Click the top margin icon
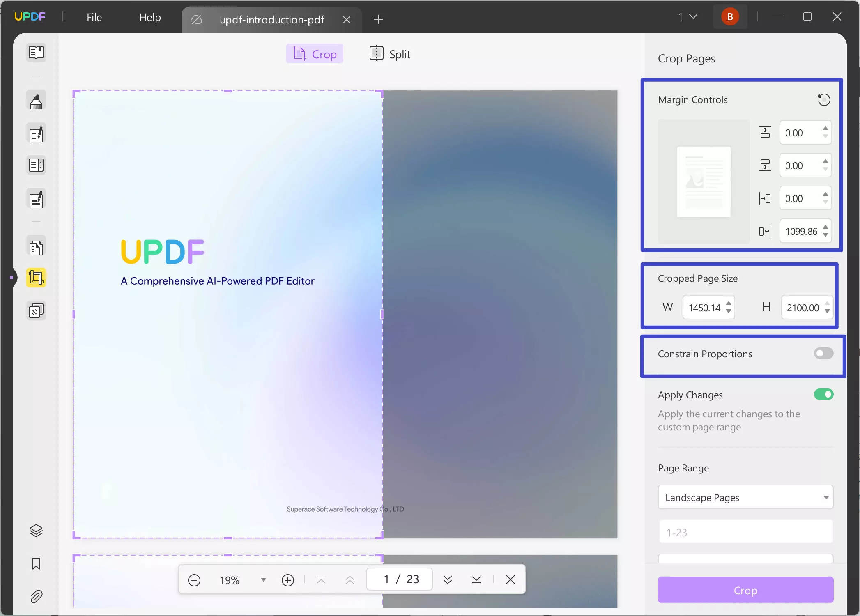 (765, 133)
